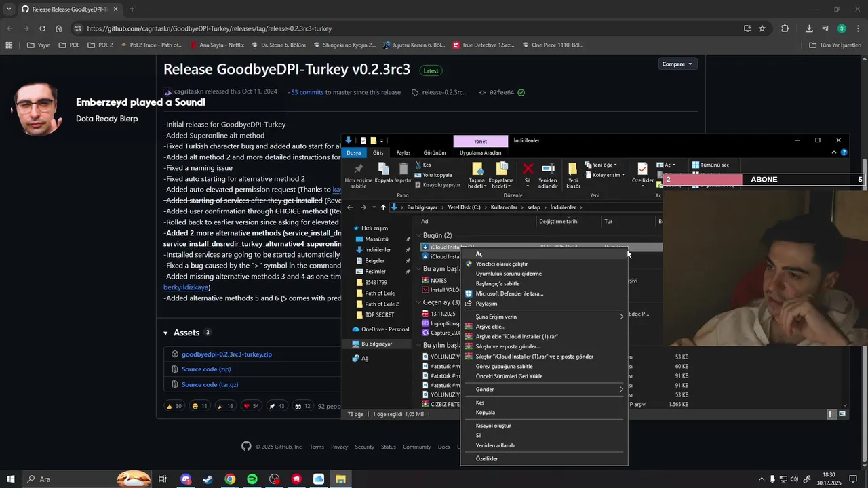
Task: Open the 53 commits link
Action: pos(307,92)
